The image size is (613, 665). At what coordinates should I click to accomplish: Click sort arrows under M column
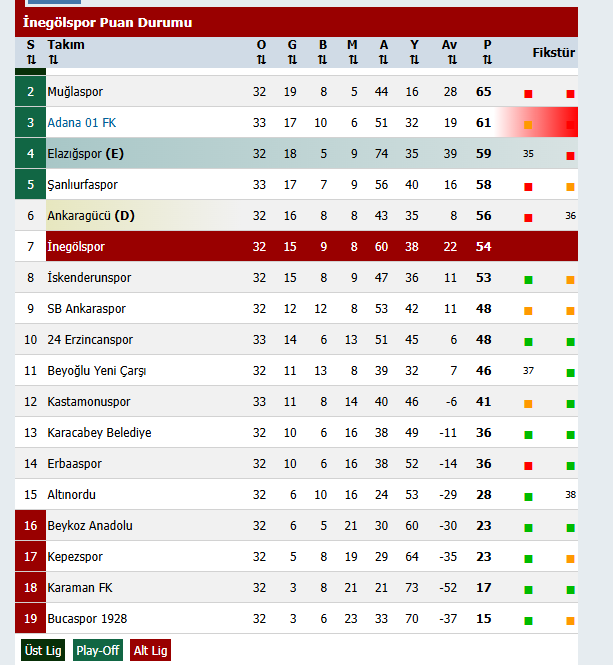353,60
